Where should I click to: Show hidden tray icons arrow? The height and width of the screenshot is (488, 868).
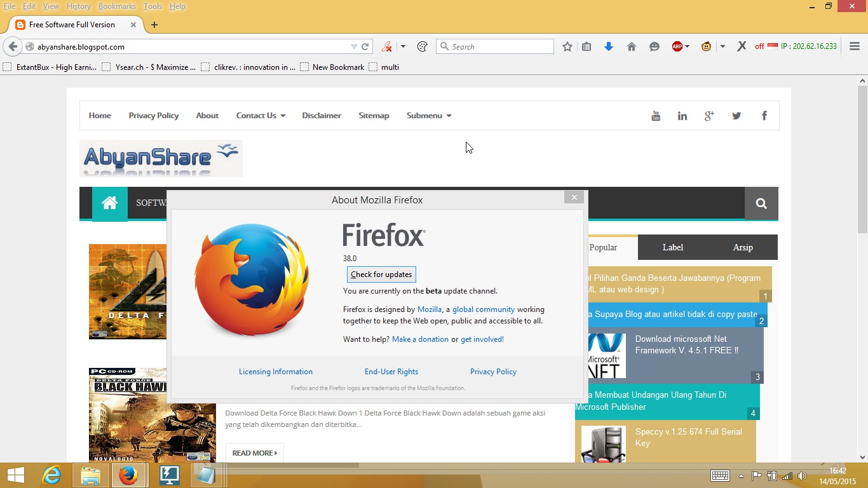tap(741, 476)
